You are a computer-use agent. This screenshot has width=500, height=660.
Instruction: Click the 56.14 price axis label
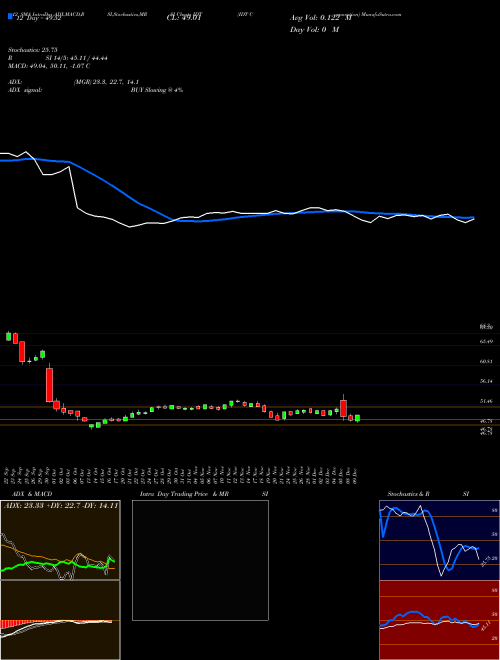(486, 381)
